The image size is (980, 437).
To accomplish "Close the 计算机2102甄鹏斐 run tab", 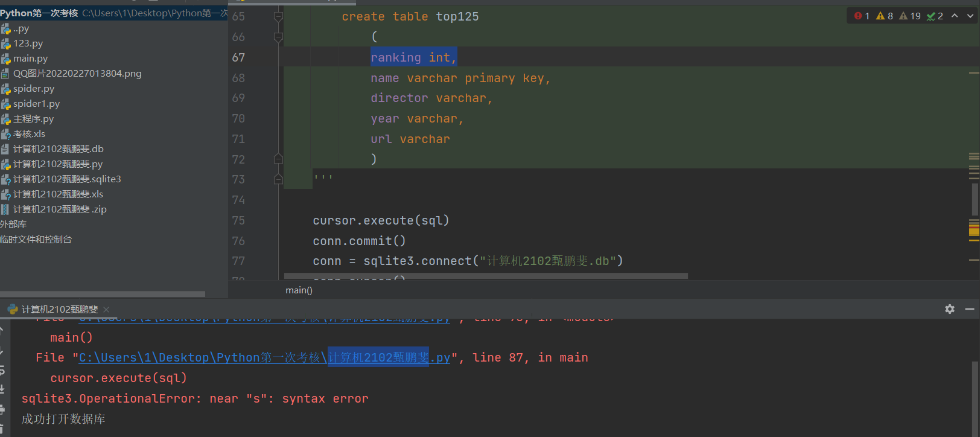I will click(x=106, y=310).
